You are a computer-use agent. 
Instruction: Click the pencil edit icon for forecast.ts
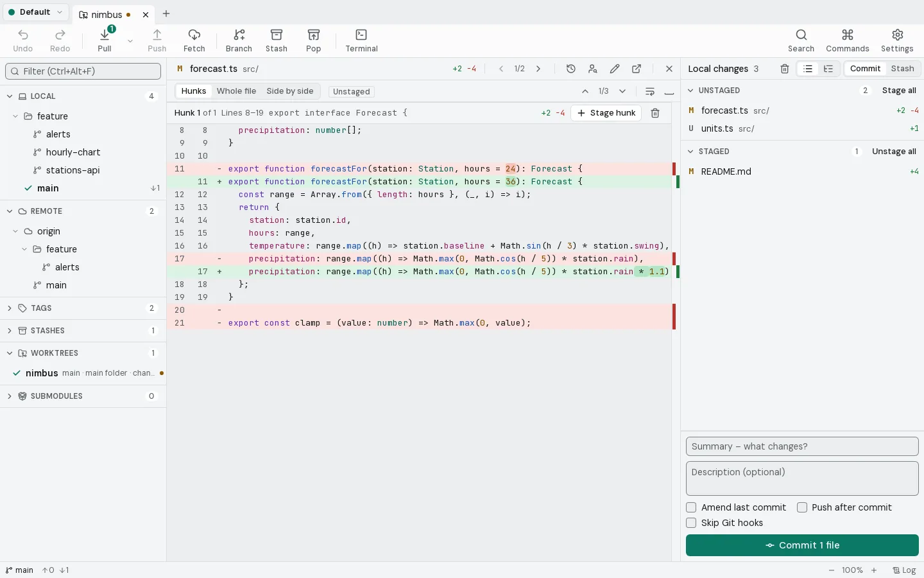click(x=615, y=69)
